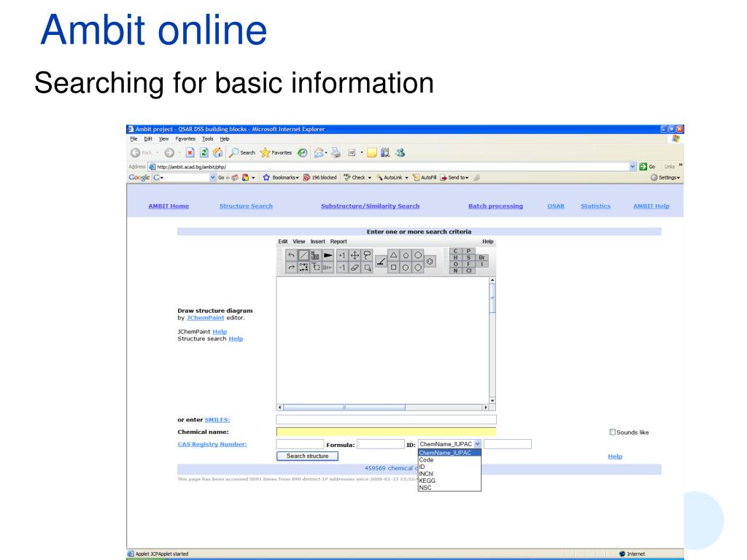Select the pentagon ring tool
The height and width of the screenshot is (560, 747).
[406, 255]
